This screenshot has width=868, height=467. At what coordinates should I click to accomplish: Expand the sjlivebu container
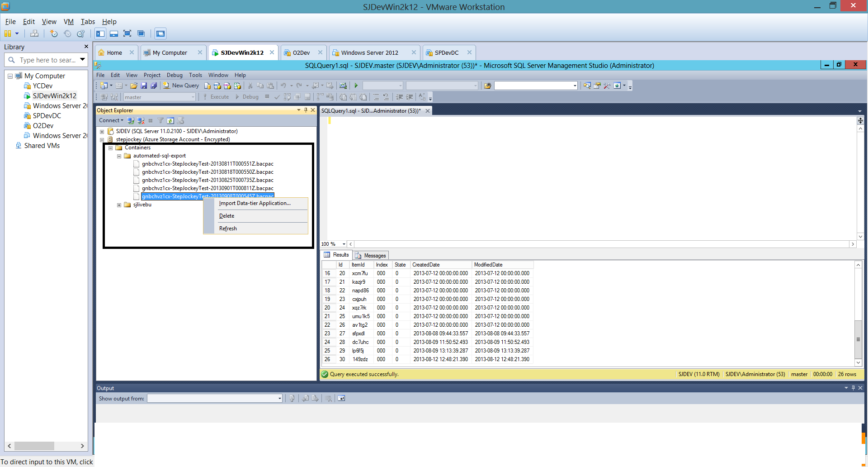119,205
